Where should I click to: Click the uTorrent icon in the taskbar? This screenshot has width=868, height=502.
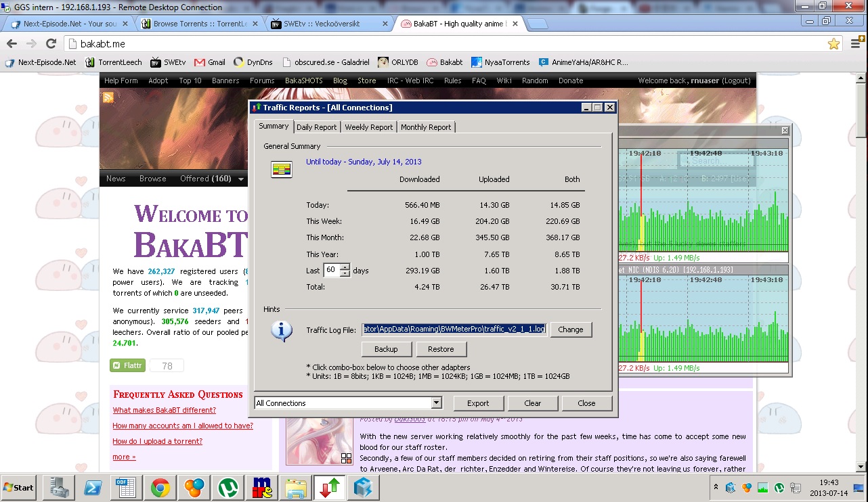[227, 487]
